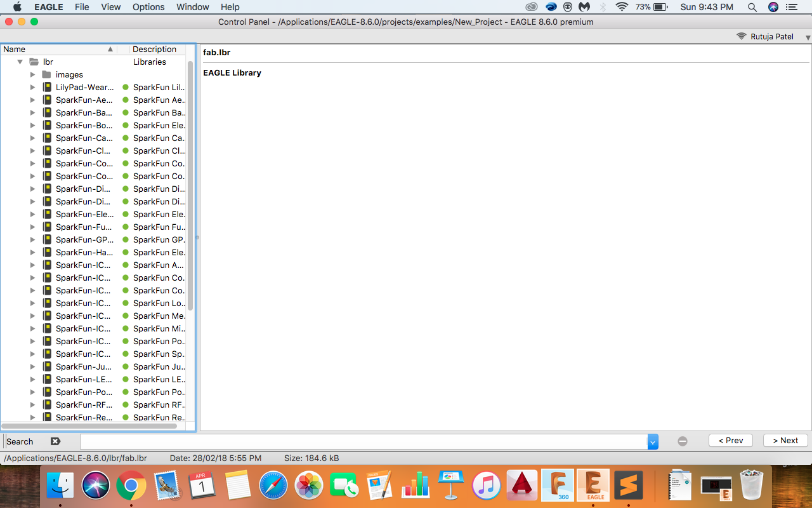This screenshot has height=508, width=812.
Task: Click the tree panel horizontal scrollbar
Action: [89, 426]
